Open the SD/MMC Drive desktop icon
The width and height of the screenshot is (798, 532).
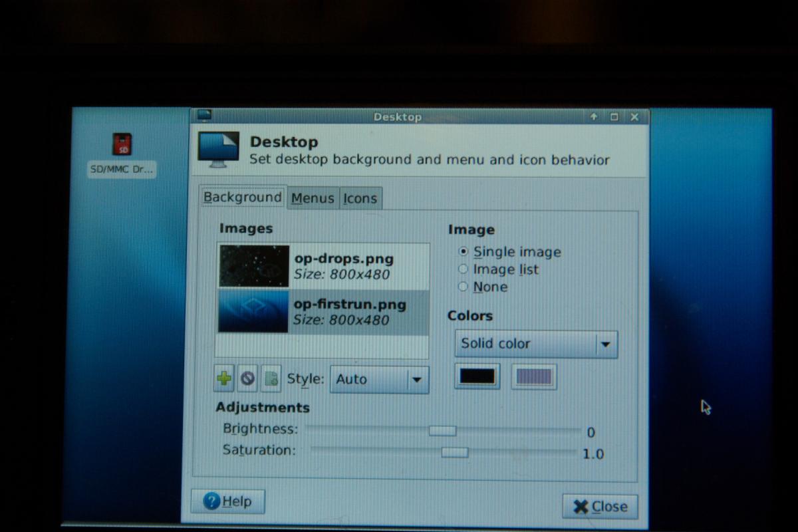tap(122, 144)
